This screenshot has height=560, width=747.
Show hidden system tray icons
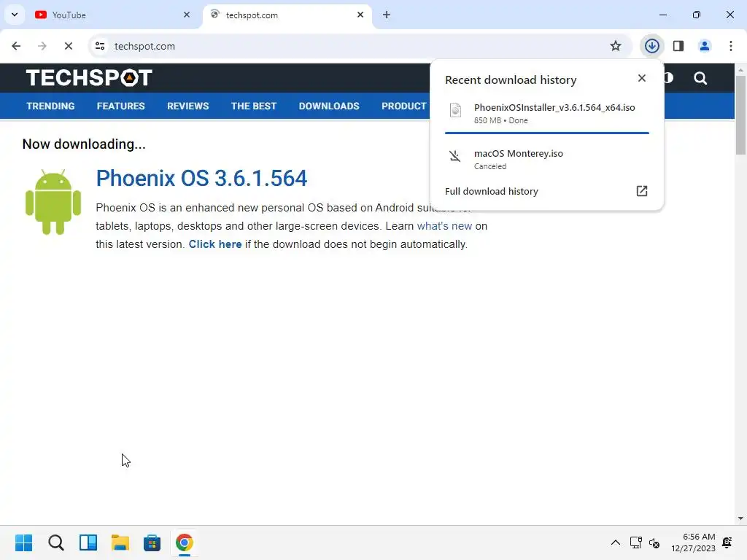click(616, 542)
